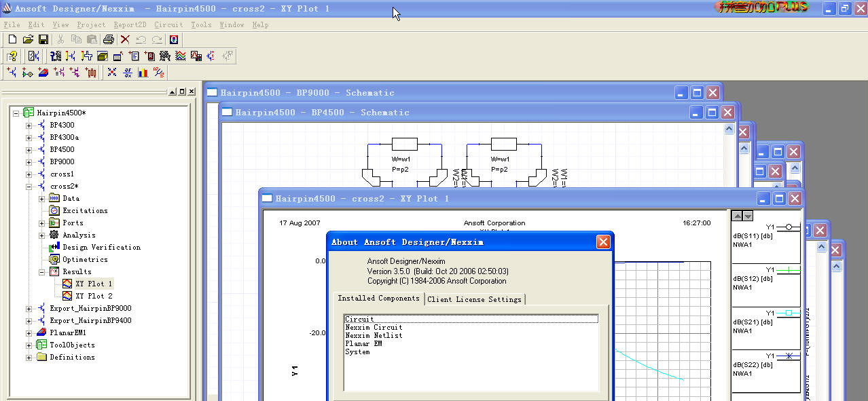Image resolution: width=868 pixels, height=401 pixels.
Task: Click the plus with three resistors icon
Action: 90,73
